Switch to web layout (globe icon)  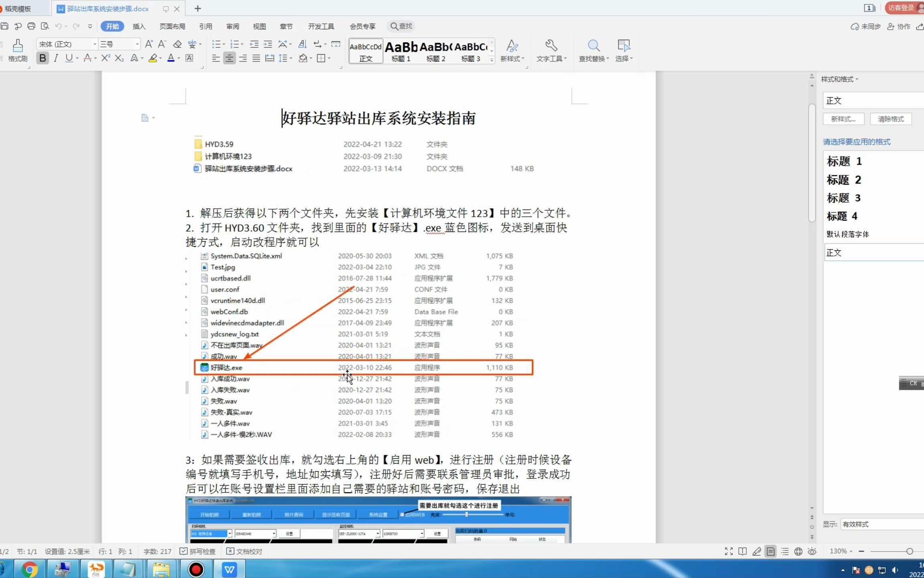(x=798, y=552)
